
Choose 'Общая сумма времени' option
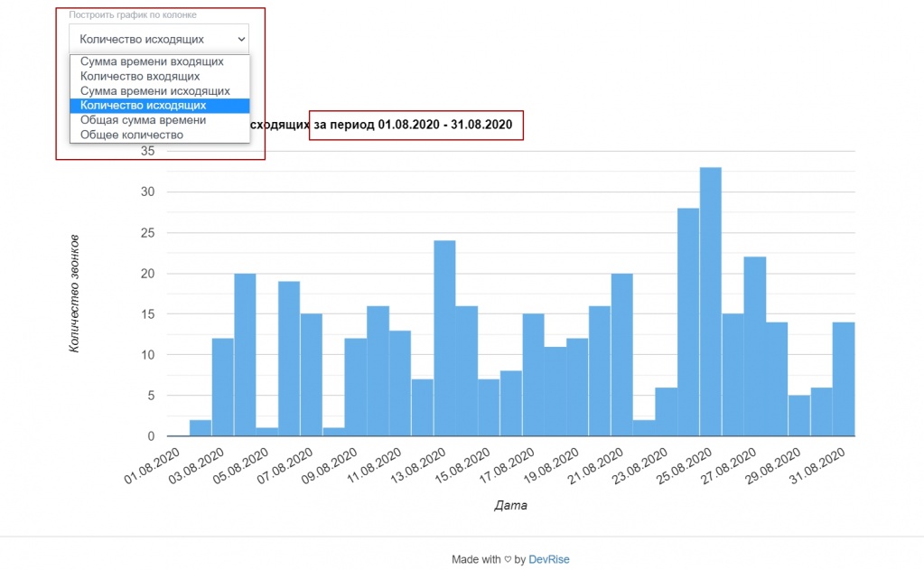(160, 120)
